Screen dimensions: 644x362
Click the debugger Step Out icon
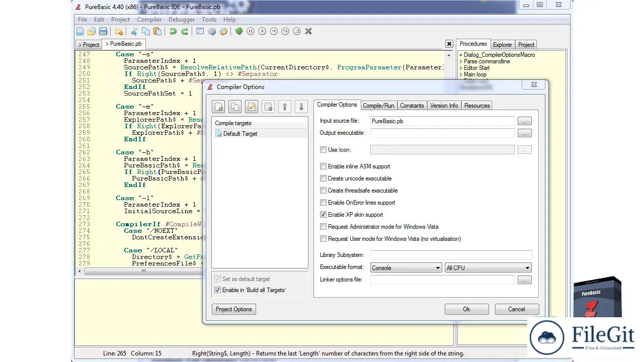pos(297,31)
